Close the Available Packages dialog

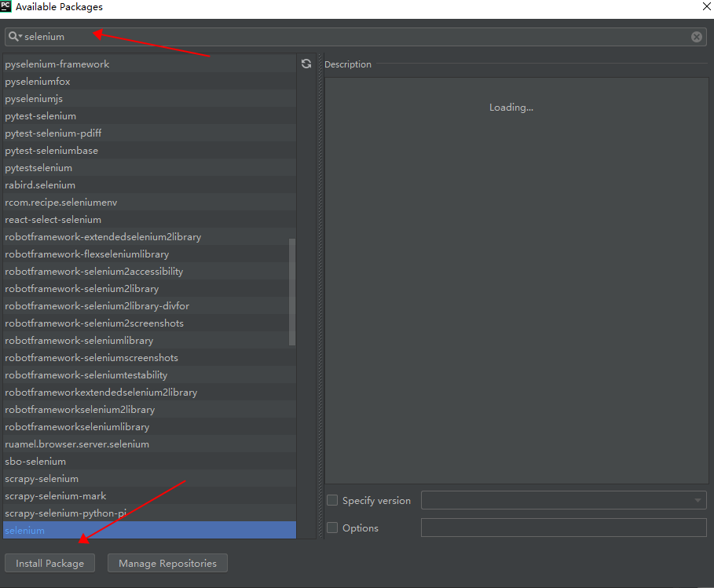point(706,6)
